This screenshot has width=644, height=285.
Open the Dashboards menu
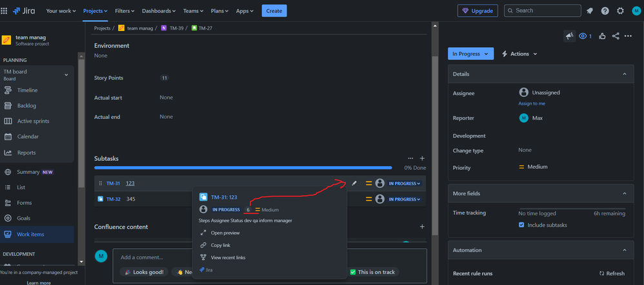pos(159,11)
